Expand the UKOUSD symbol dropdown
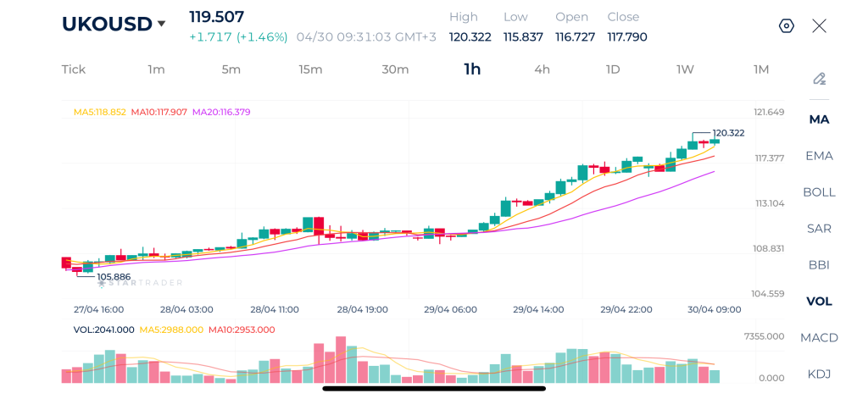The height and width of the screenshot is (399, 868). 161,24
